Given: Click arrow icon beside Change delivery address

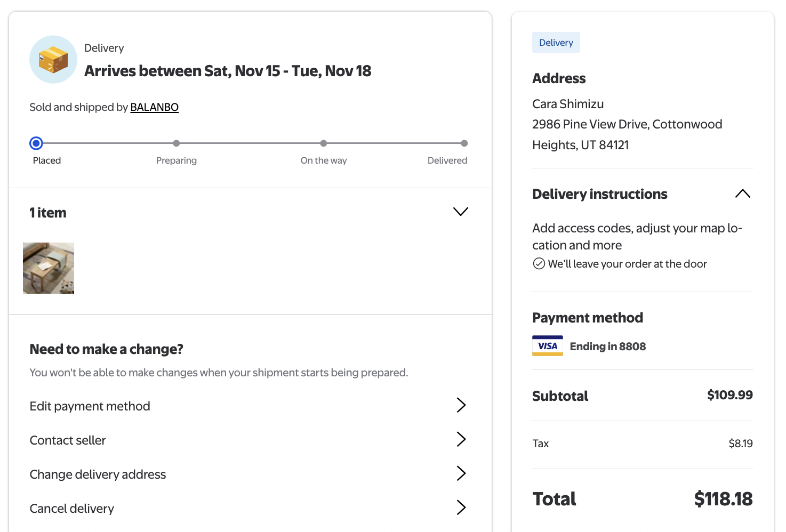Looking at the screenshot, I should click(461, 473).
